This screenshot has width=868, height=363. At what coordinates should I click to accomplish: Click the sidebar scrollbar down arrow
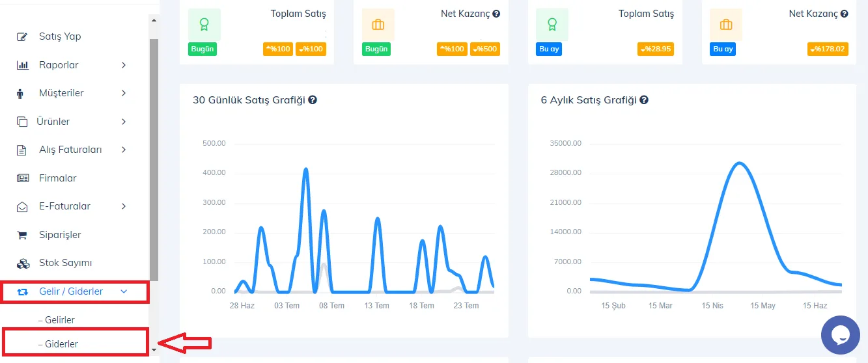click(x=154, y=349)
